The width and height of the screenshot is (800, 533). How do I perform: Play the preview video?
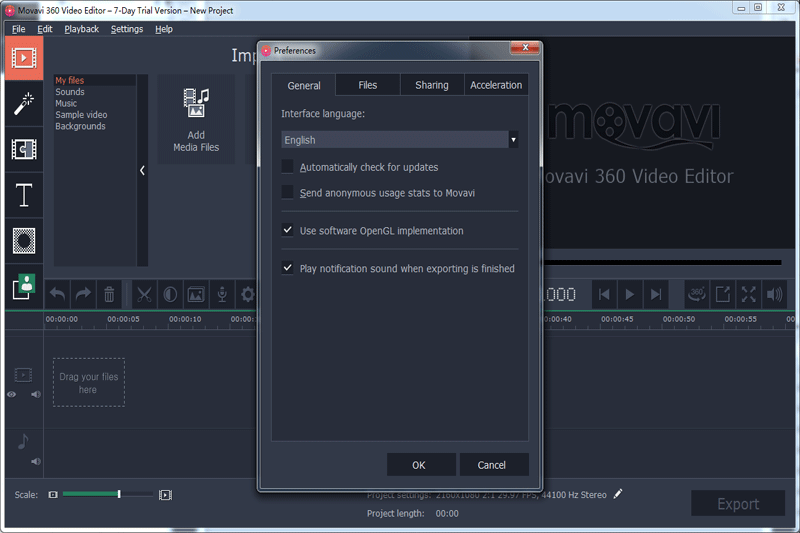(630, 294)
